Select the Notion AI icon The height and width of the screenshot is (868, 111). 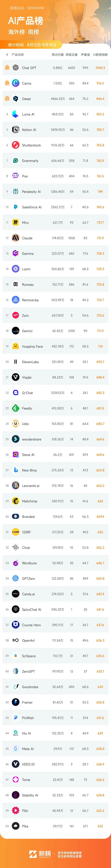tap(15, 130)
